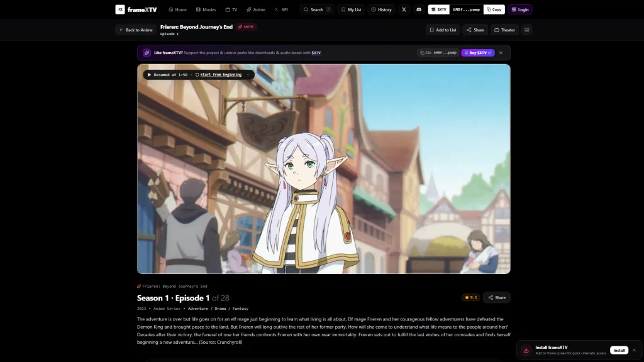Image resolution: width=644 pixels, height=362 pixels.
Task: Click the comments icon beside Theater
Action: coord(527,30)
